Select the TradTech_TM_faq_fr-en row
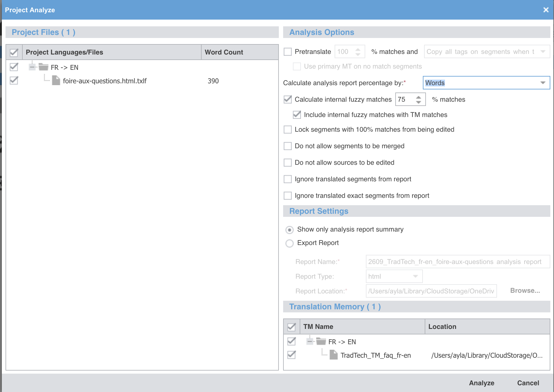Screen dimensions: 554x392 pyautogui.click(x=417, y=355)
